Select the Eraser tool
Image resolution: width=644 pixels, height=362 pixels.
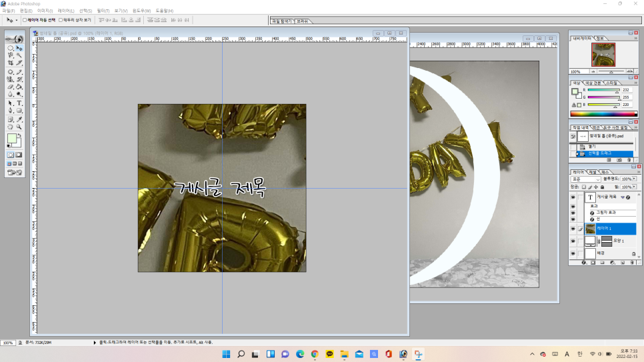[x=10, y=87]
